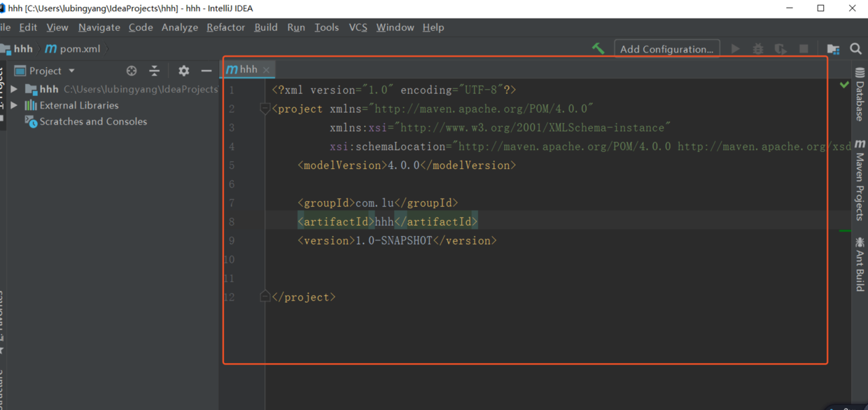This screenshot has height=410, width=868.
Task: Click the Debug bug icon
Action: 758,49
